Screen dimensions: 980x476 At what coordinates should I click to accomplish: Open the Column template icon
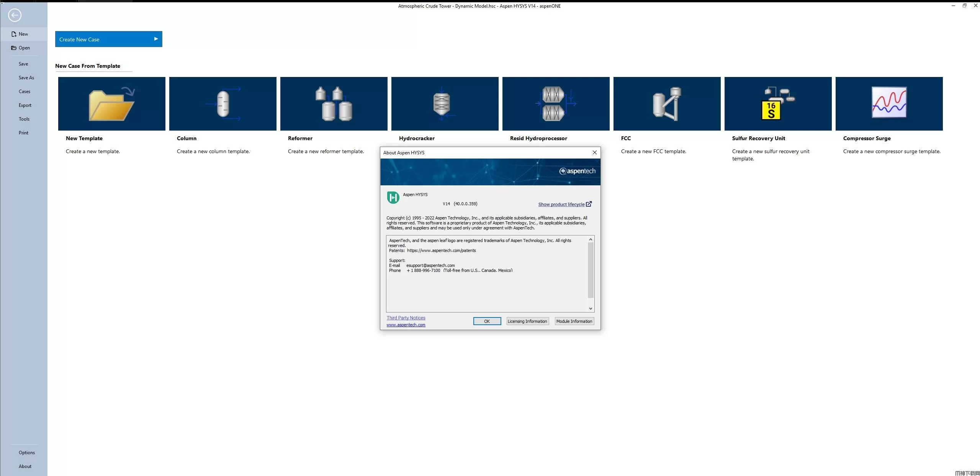(x=223, y=104)
